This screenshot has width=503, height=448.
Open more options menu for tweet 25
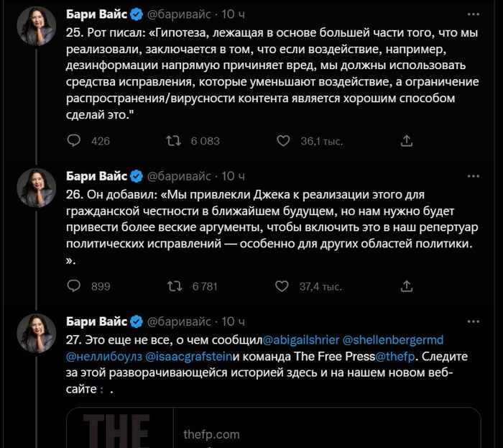point(473,14)
